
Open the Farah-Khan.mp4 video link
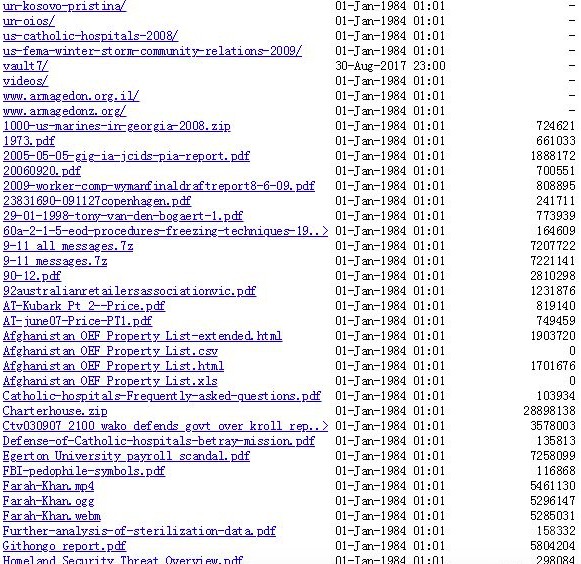(48, 486)
